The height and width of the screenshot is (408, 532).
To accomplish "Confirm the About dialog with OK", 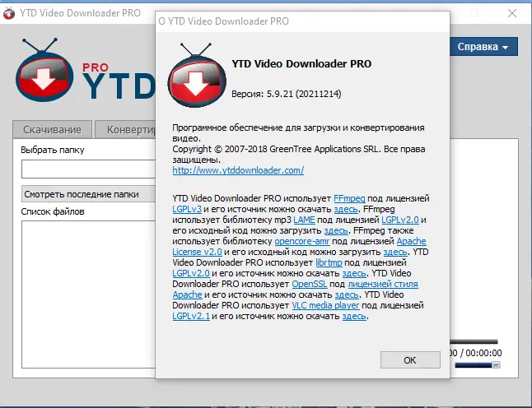I will pos(410,360).
